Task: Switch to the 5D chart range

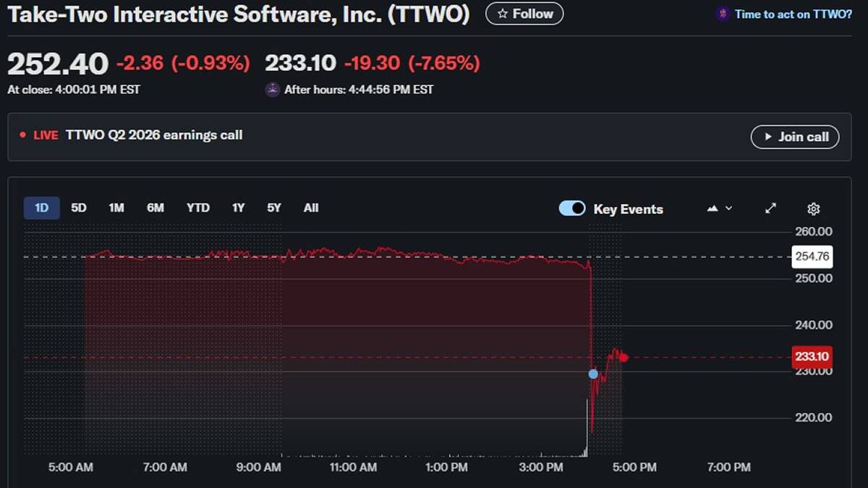Action: [79, 208]
